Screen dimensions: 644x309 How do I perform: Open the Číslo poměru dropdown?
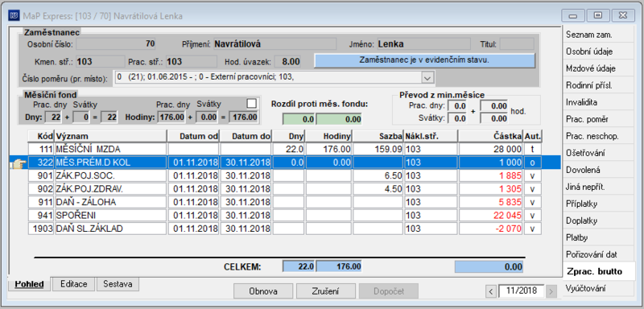pos(427,77)
